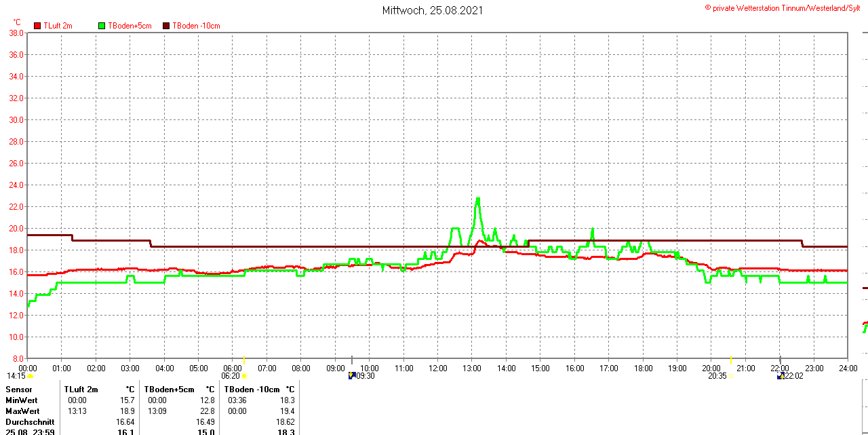Screen dimensions: 868x435
Task: Click the moon icon beside 09:30
Action: pos(351,375)
